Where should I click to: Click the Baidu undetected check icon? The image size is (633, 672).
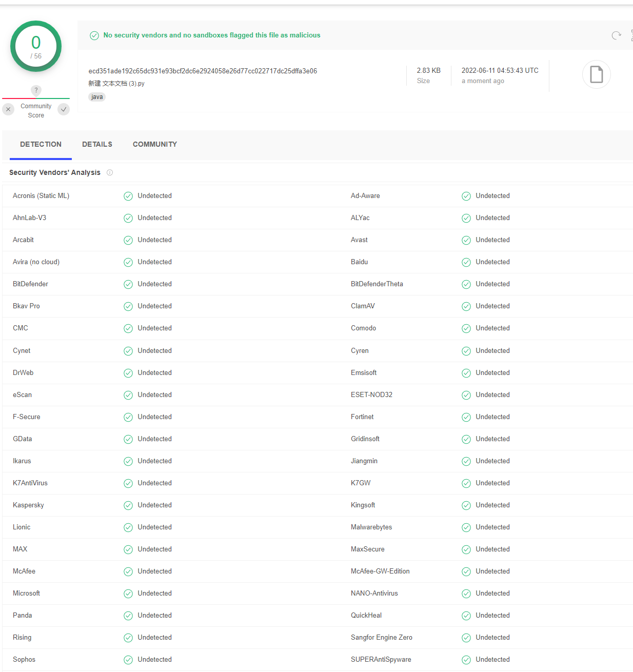pyautogui.click(x=466, y=262)
